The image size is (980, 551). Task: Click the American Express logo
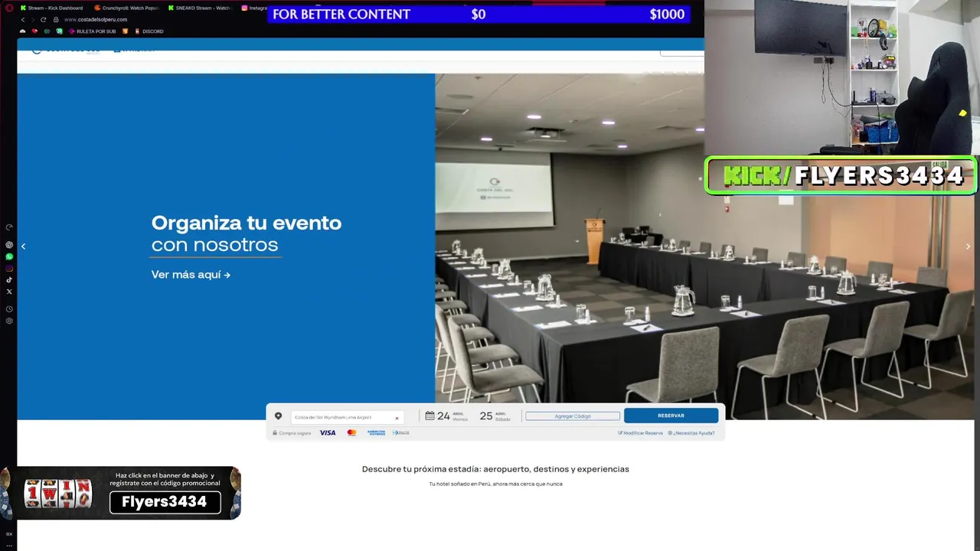(x=376, y=433)
